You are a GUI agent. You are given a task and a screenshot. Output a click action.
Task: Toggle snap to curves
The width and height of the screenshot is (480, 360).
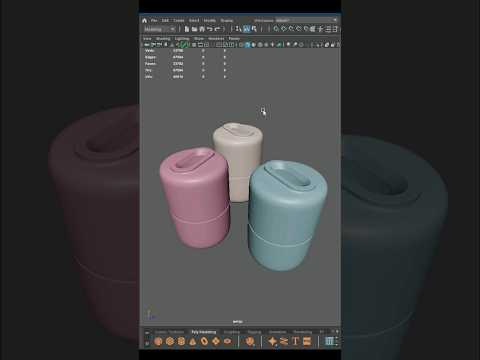(x=284, y=29)
